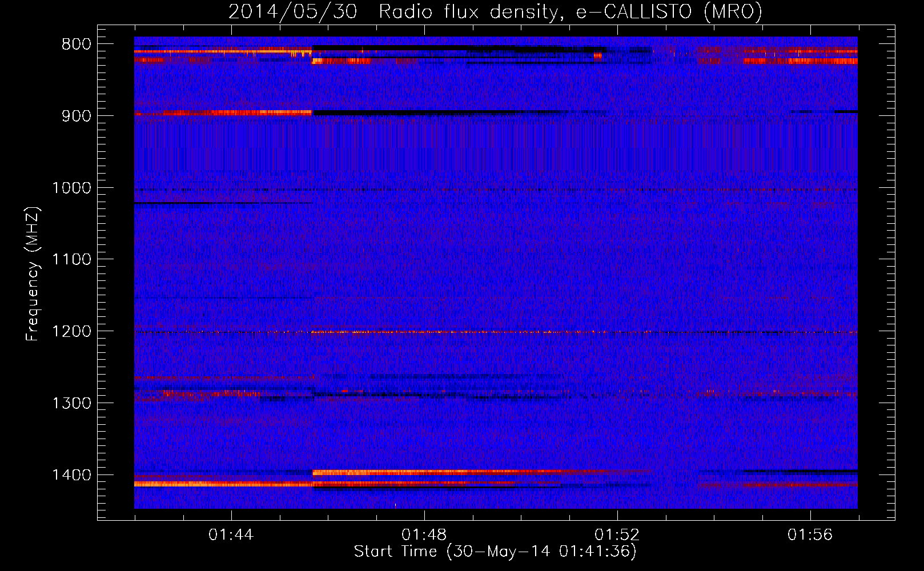Click the plot title '2014/05/30 Radio flux density'

pos(393,12)
